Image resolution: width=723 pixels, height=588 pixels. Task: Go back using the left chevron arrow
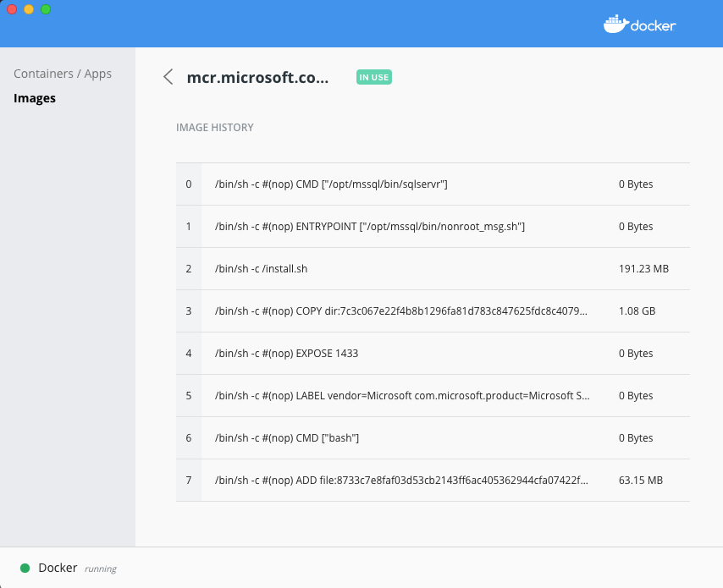[x=168, y=77]
